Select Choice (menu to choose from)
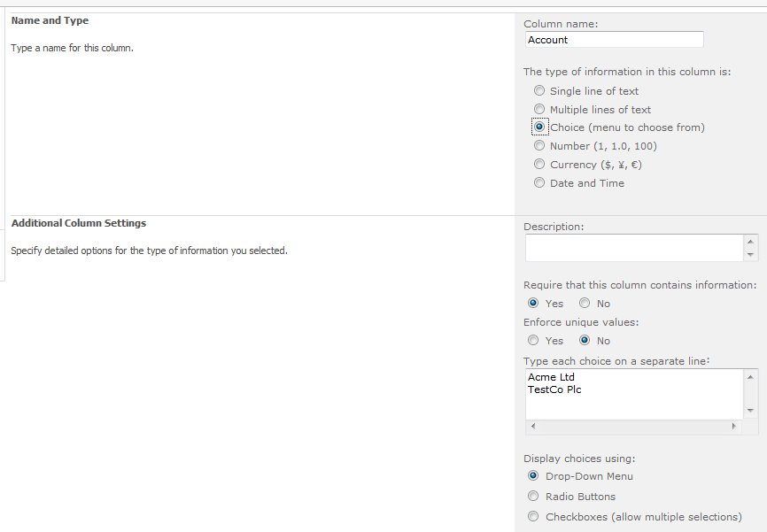Image resolution: width=767 pixels, height=532 pixels. pos(539,127)
